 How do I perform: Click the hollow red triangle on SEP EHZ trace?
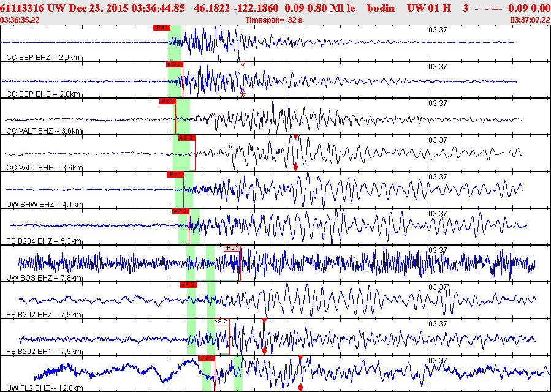pos(243,64)
